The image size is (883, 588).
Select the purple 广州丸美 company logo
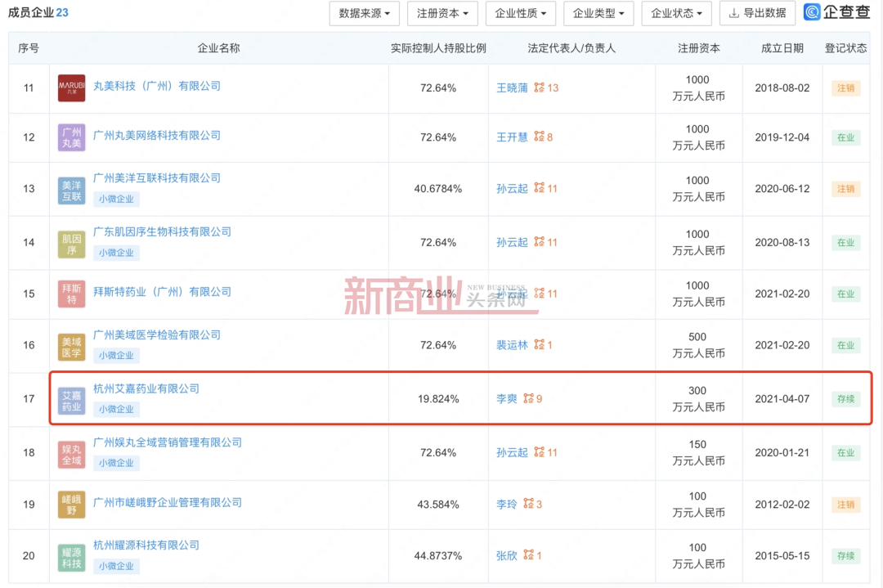point(71,137)
